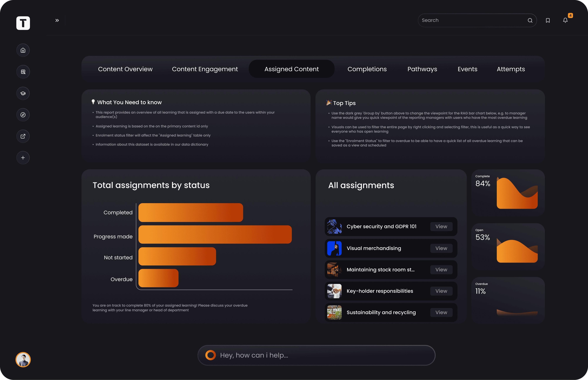Click the compass explore icon
Image resolution: width=588 pixels, height=380 pixels.
coord(23,115)
